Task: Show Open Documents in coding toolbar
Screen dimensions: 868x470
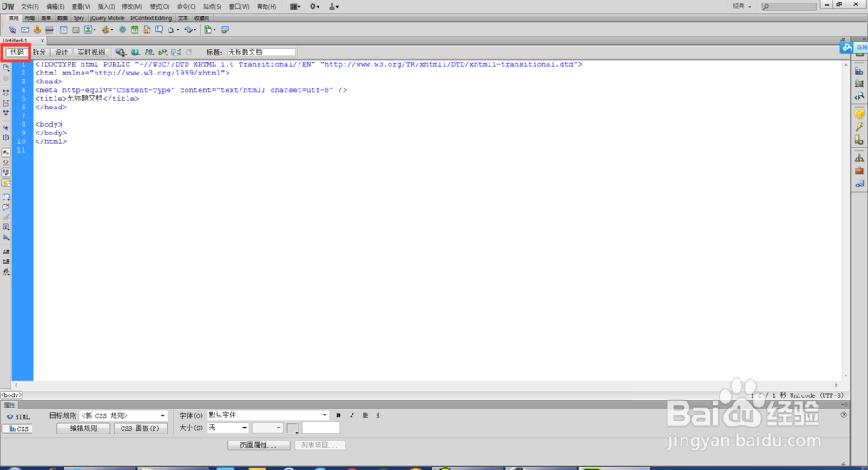Action: [x=6, y=68]
